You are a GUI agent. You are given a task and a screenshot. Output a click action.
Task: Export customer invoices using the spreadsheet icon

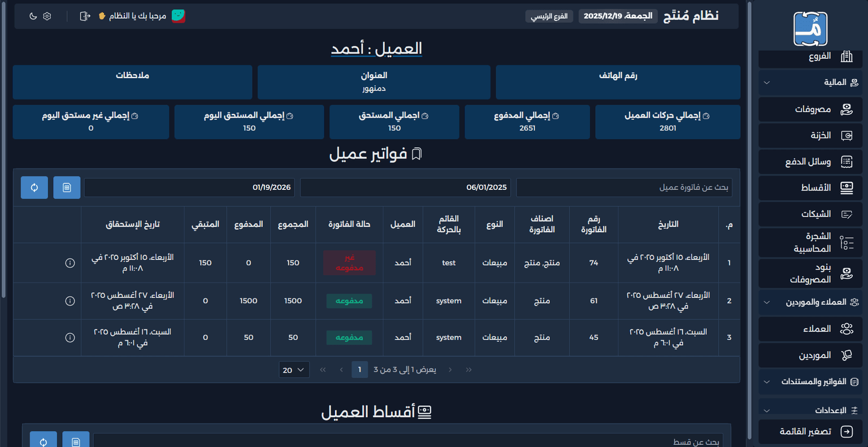[67, 187]
